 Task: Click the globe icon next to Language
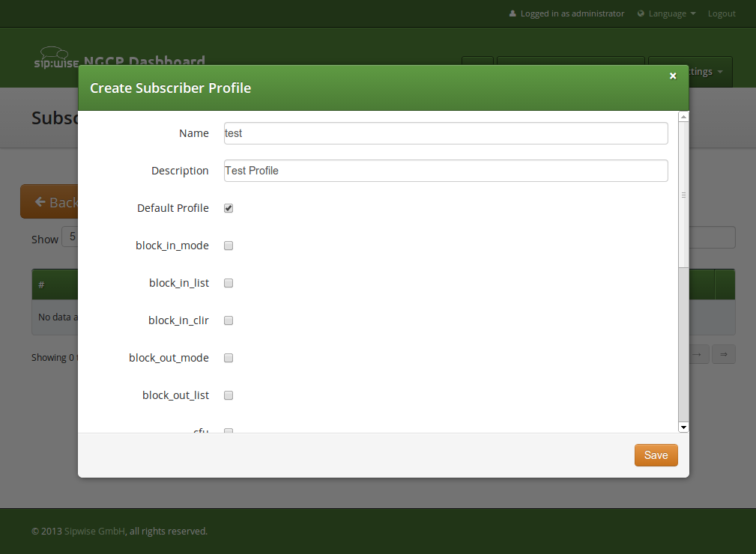[640, 13]
